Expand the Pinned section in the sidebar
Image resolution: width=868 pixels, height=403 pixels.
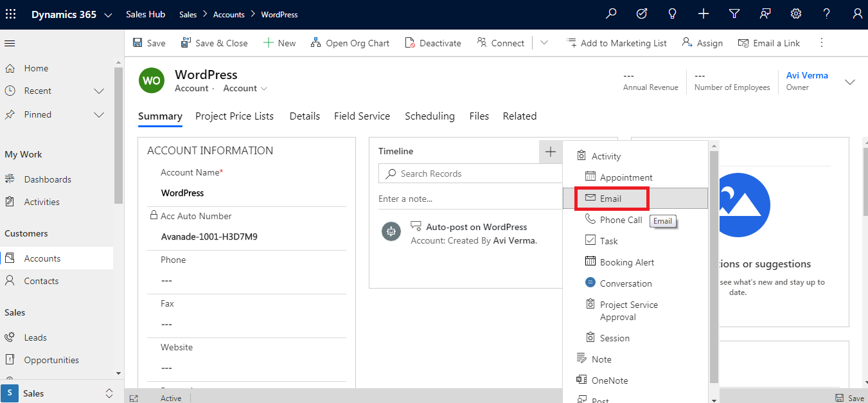point(99,114)
